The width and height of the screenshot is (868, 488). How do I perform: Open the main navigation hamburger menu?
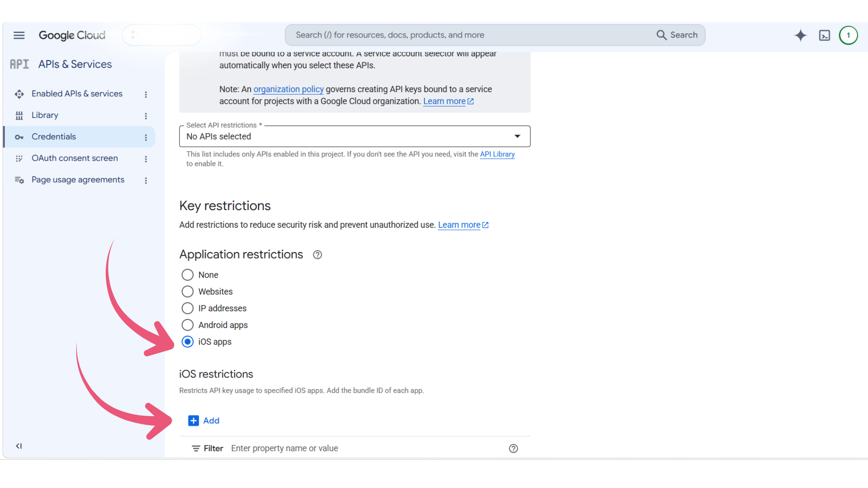[x=19, y=35]
